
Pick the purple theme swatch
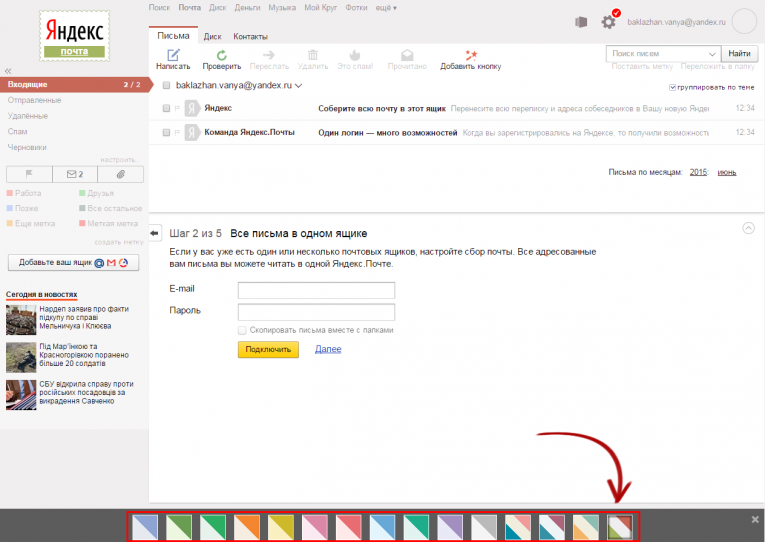pos(450,527)
